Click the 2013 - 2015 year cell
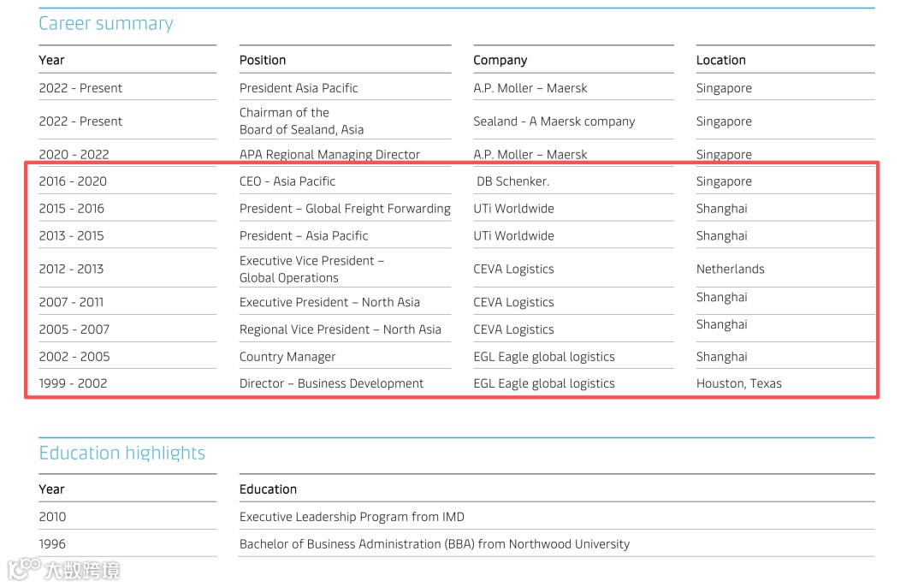Image resolution: width=924 pixels, height=587 pixels. click(71, 236)
